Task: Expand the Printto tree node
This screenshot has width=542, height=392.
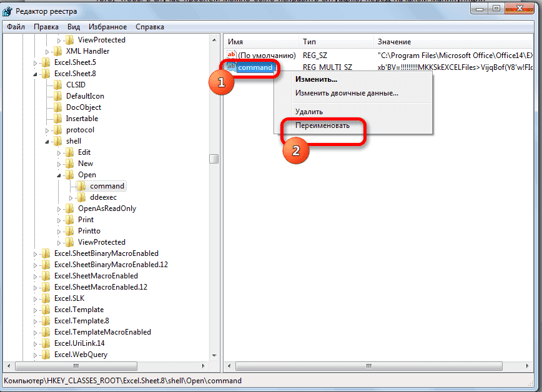Action: coord(59,232)
